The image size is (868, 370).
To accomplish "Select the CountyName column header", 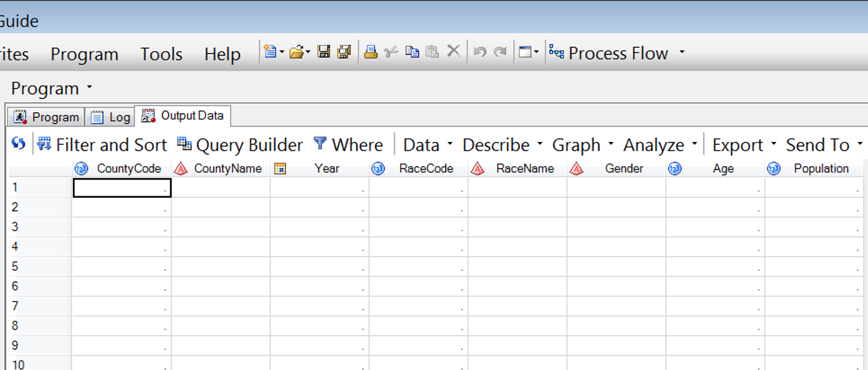I will [x=227, y=169].
